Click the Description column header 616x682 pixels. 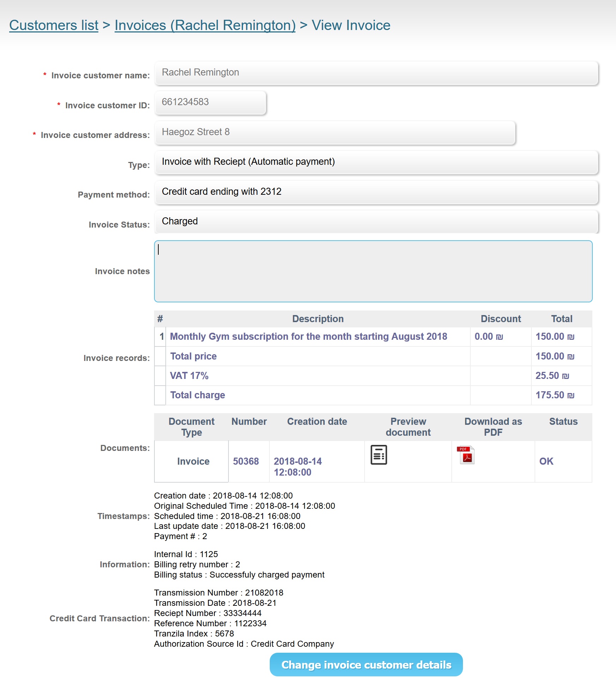318,319
